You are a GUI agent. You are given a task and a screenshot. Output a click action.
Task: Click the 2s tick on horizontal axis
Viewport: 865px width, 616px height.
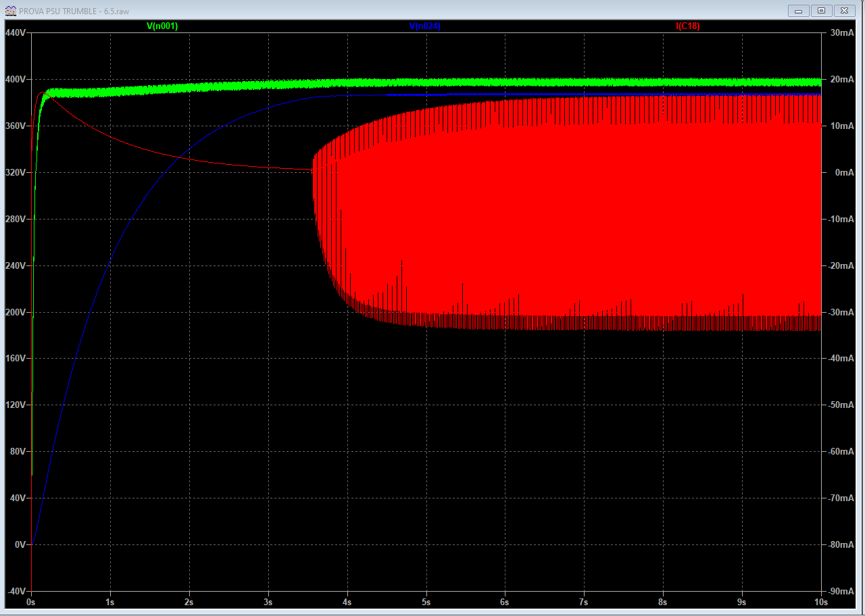click(x=189, y=601)
